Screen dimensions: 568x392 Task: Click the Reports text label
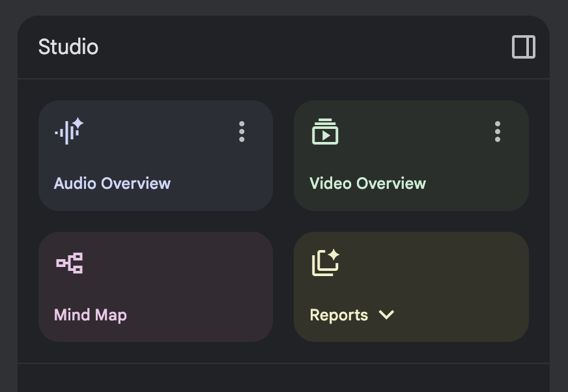339,315
